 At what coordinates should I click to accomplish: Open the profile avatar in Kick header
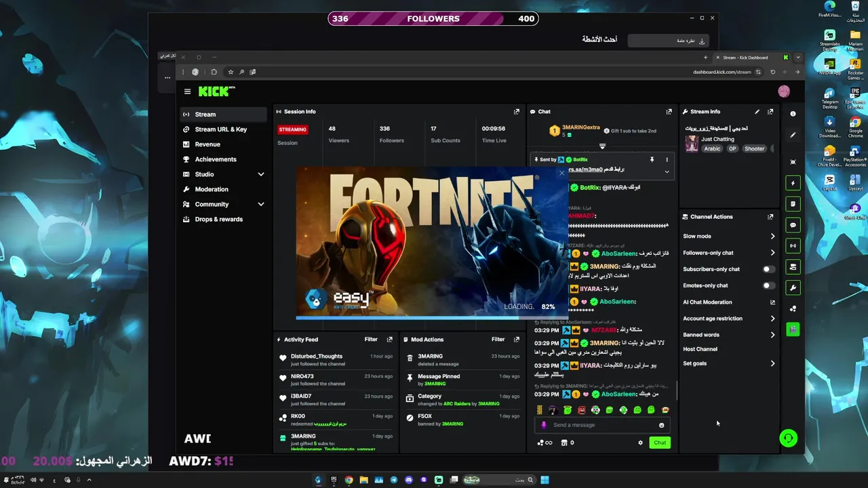coord(784,91)
